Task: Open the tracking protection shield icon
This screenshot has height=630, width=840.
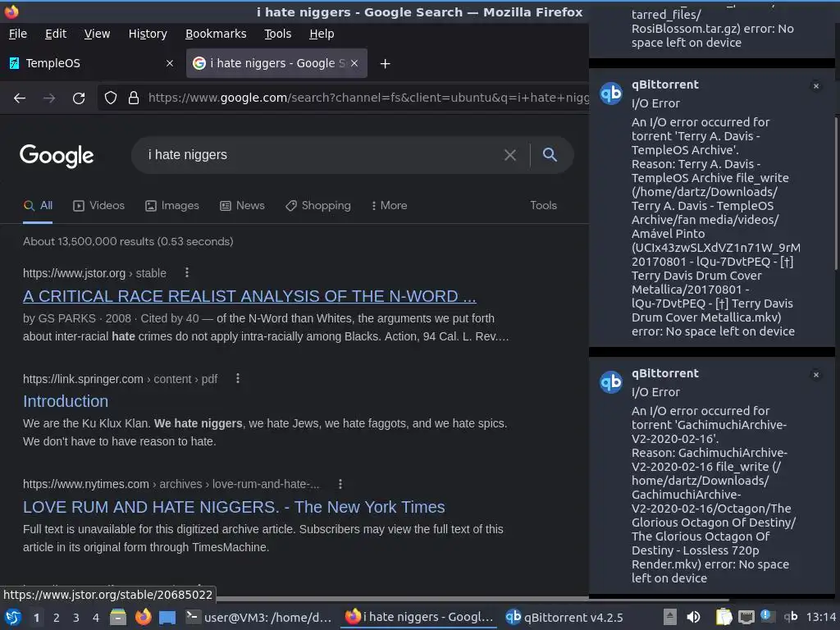Action: click(x=111, y=98)
